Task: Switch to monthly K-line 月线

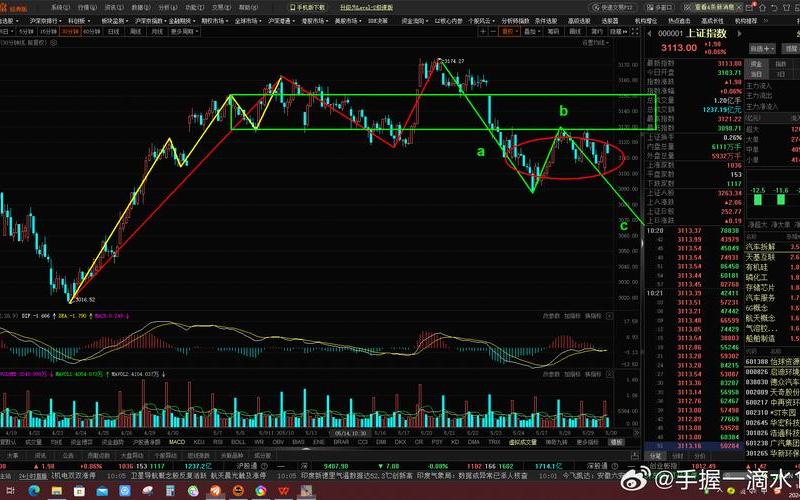Action: click(157, 32)
